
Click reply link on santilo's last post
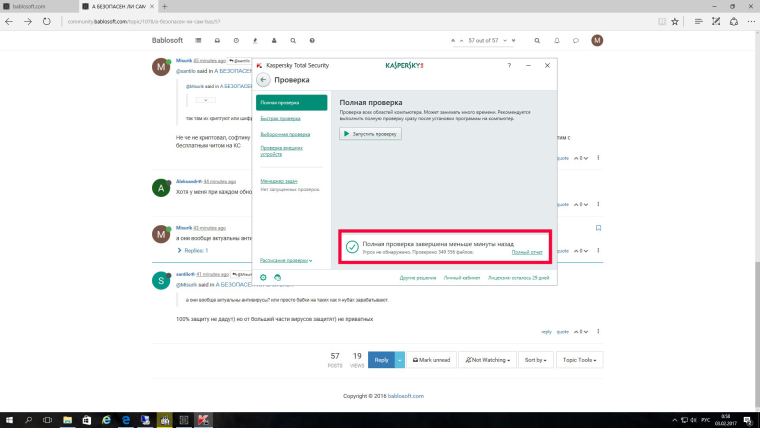tap(546, 332)
